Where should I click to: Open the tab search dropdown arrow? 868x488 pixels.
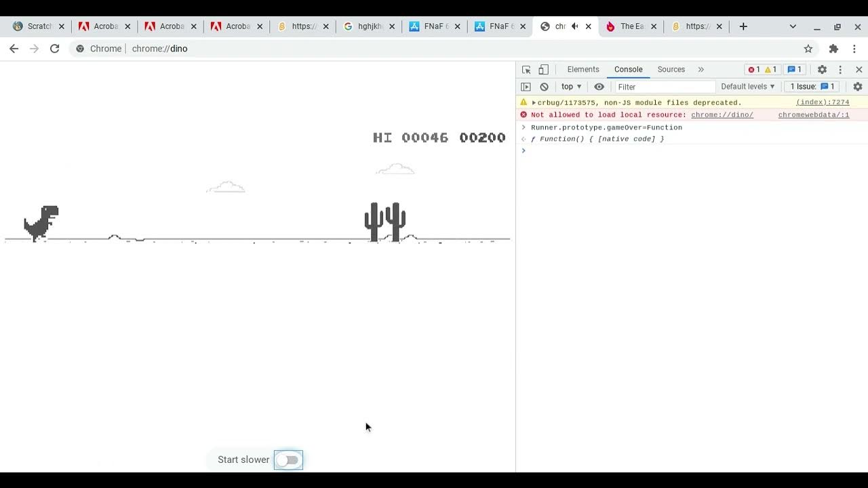pyautogui.click(x=793, y=26)
